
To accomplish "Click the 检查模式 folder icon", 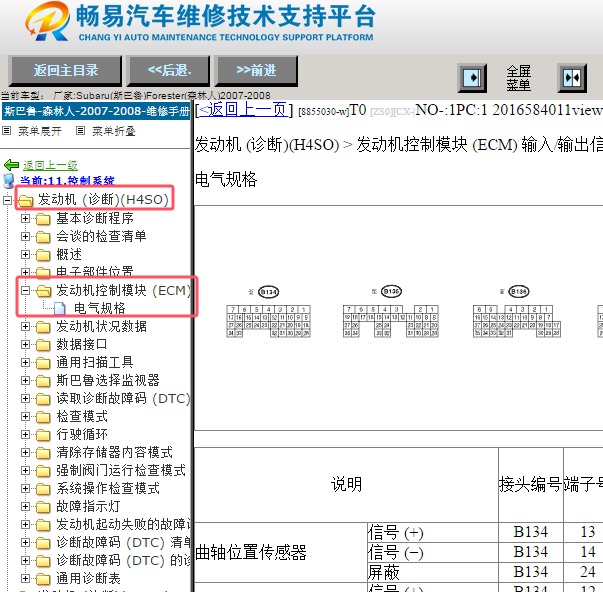I will pyautogui.click(x=43, y=417).
